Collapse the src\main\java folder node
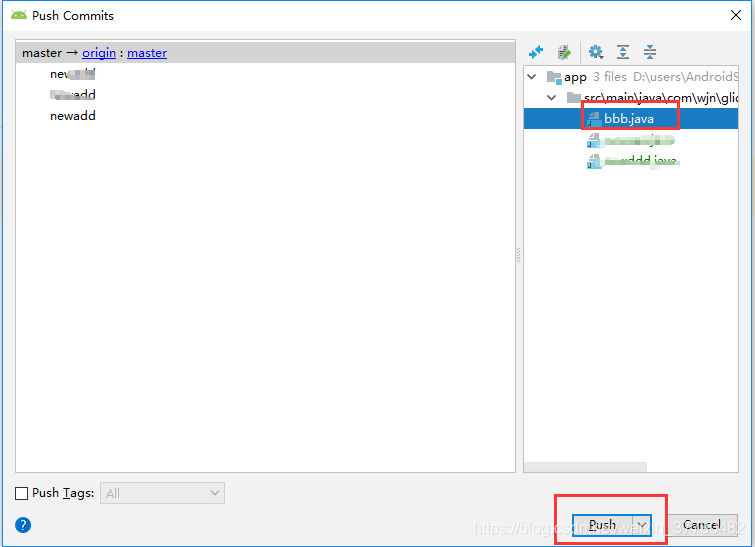This screenshot has height=547, width=755. [552, 98]
